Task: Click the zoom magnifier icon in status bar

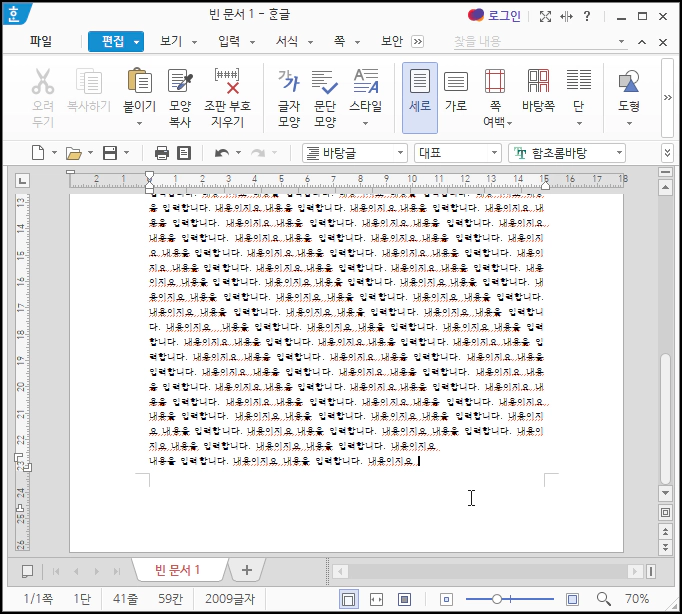Action: 604,599
